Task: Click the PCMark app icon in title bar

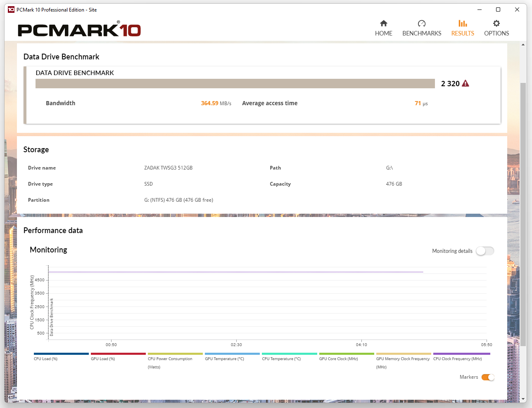Action: point(11,9)
